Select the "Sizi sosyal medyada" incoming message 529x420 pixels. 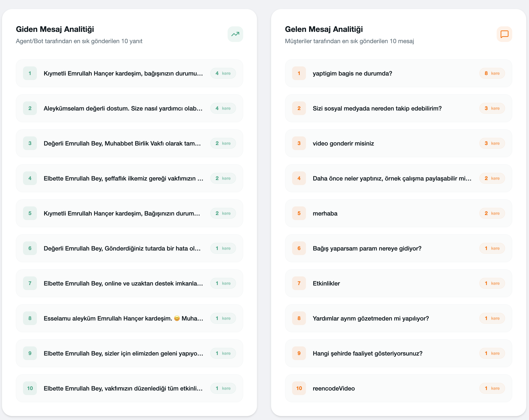pyautogui.click(x=377, y=109)
